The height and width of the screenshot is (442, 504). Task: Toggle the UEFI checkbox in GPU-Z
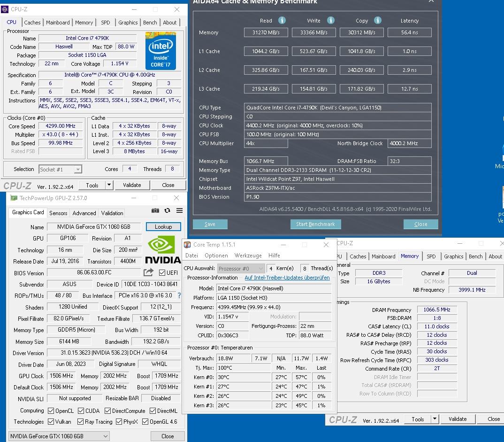click(162, 273)
